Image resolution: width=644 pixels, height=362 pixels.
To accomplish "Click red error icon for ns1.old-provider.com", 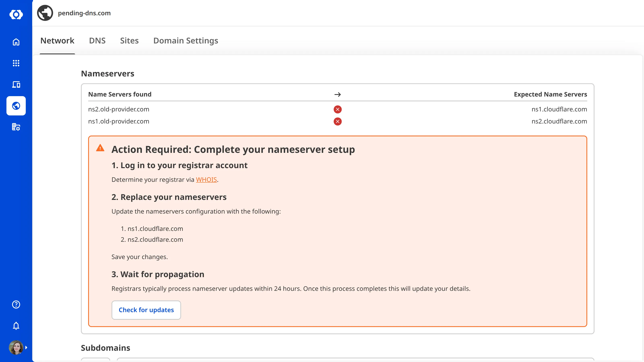I will click(x=337, y=121).
